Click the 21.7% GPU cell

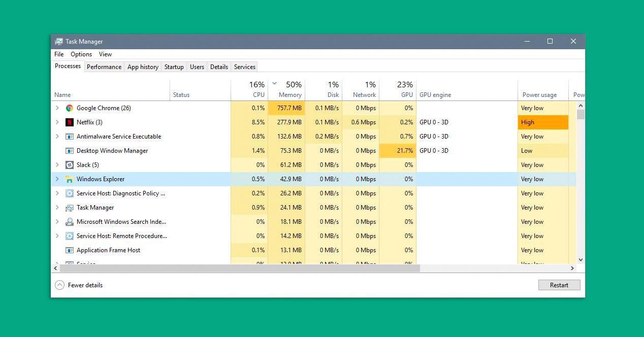point(398,151)
